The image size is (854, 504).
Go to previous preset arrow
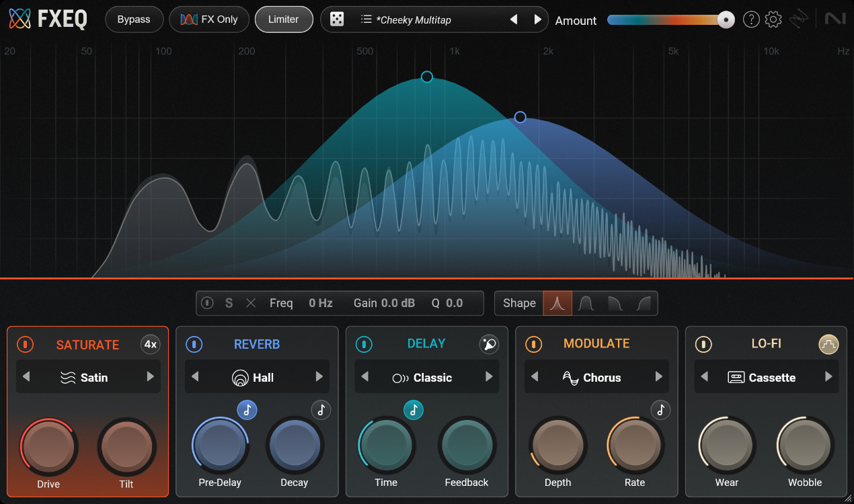coord(514,19)
